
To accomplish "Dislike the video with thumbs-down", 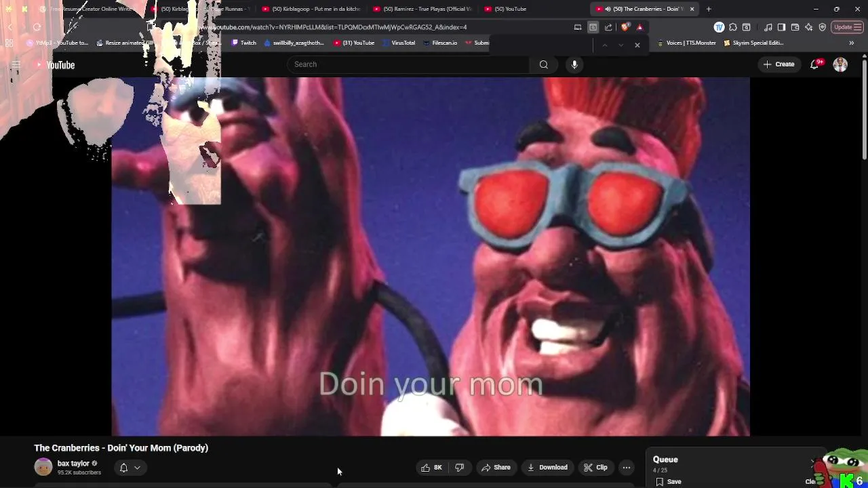I will (x=459, y=467).
